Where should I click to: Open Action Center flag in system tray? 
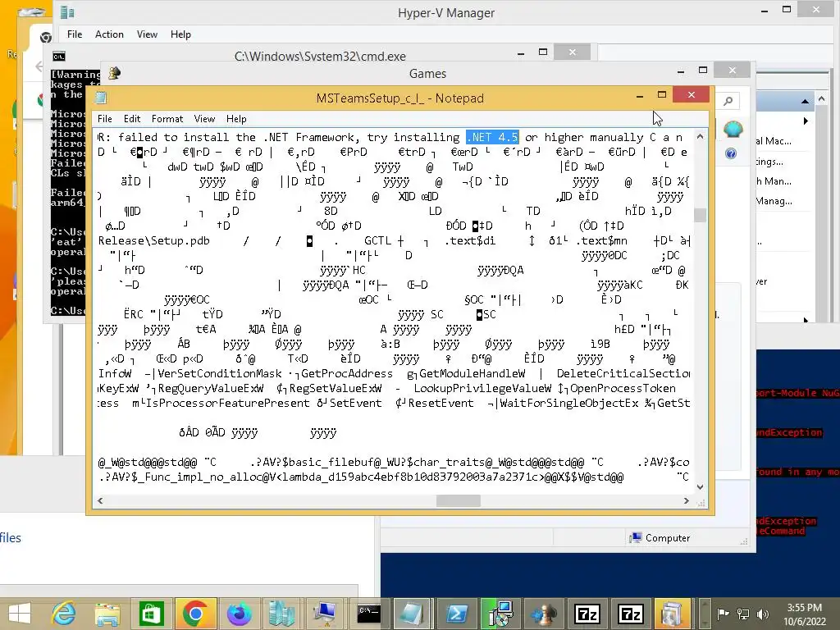(724, 614)
